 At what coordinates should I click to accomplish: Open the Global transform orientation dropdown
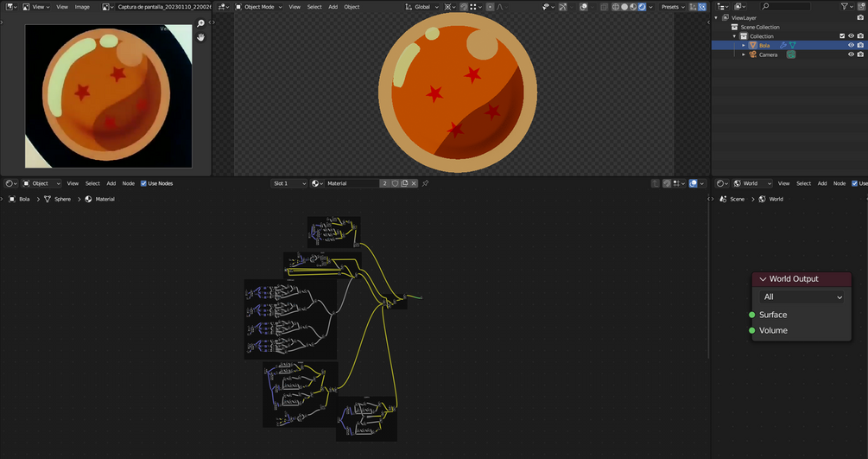tap(421, 7)
